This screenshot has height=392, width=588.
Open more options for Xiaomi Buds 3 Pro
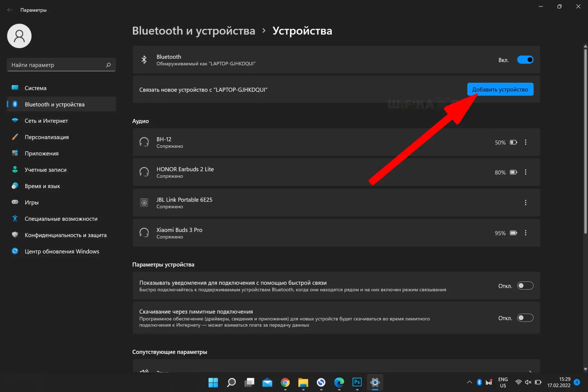click(526, 233)
